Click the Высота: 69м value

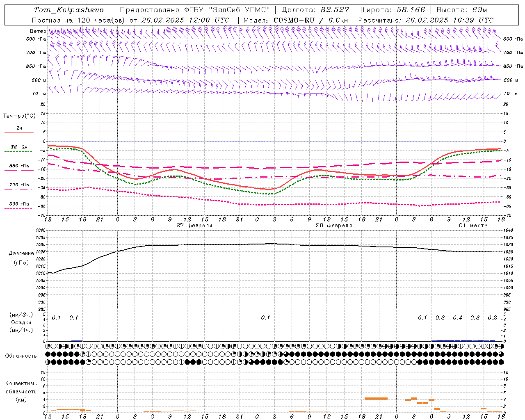462,10
